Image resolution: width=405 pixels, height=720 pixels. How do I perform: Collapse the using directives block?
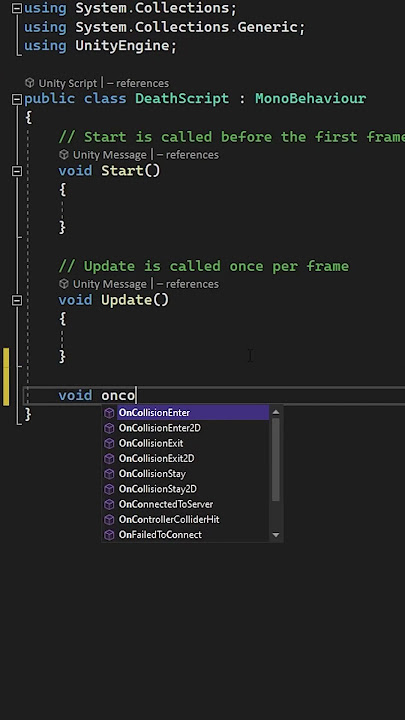tap(17, 8)
